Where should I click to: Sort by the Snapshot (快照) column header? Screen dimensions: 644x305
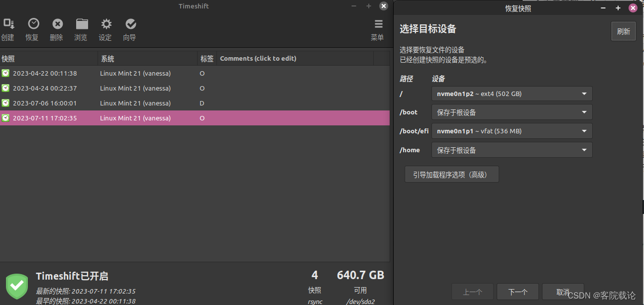coord(49,59)
